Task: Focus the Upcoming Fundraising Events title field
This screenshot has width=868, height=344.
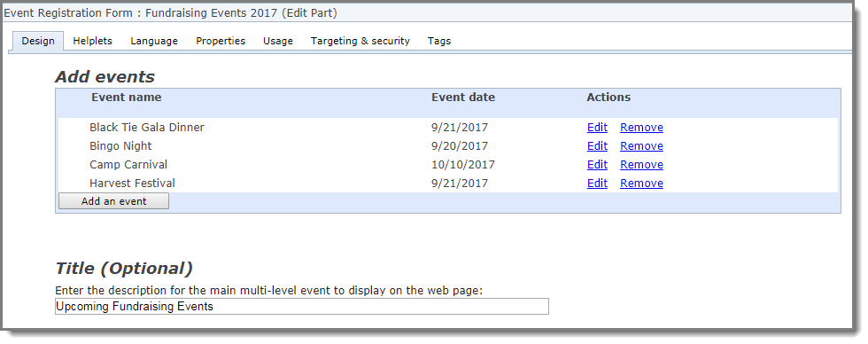Action: tap(302, 307)
